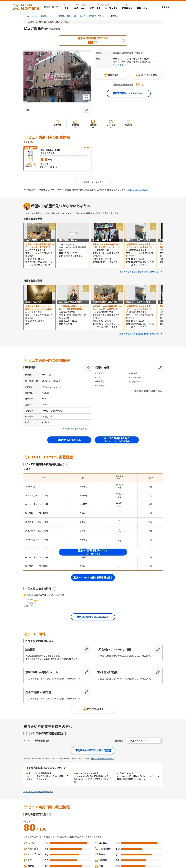186x868 pixels.
Task: Open ホームズマンション売却 content arrow
Action: (110, 778)
